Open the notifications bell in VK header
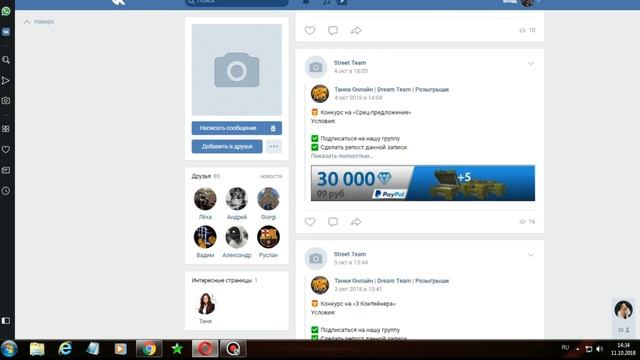 click(306, 2)
